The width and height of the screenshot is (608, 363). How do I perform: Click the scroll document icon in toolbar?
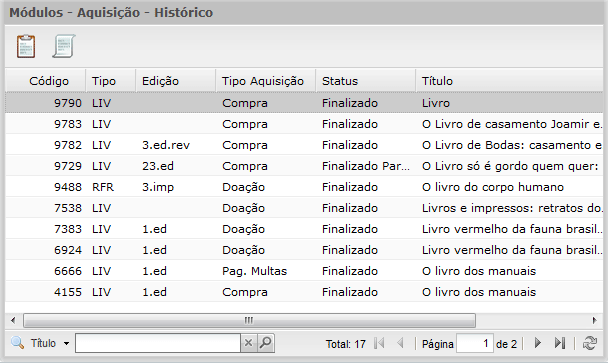pos(64,47)
